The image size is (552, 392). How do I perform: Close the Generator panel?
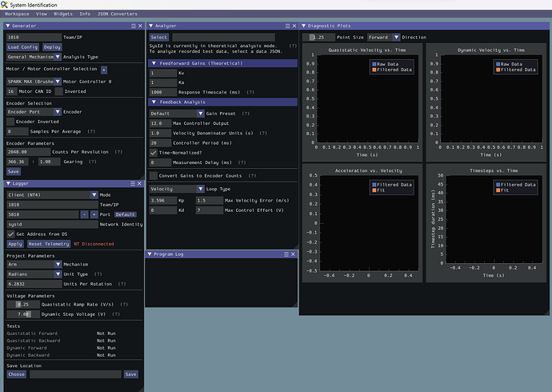[x=140, y=26]
